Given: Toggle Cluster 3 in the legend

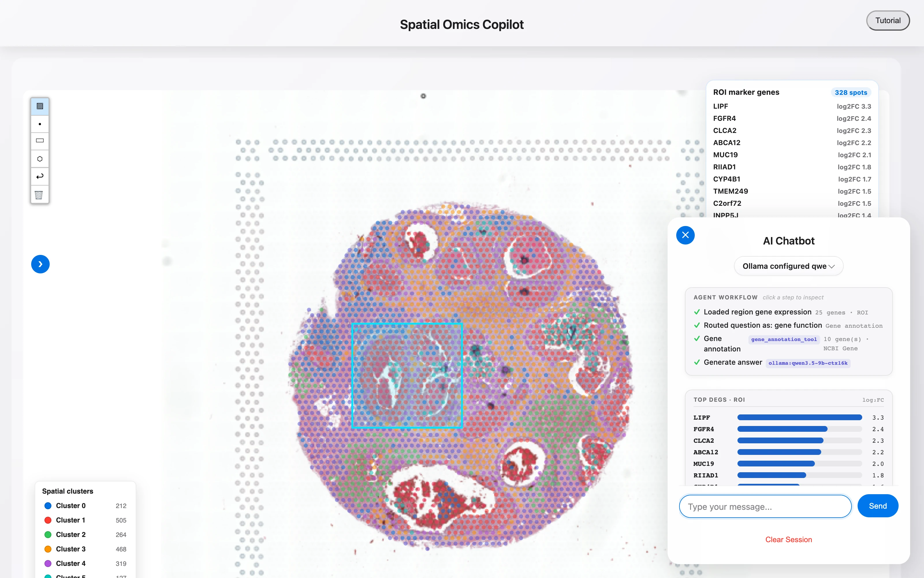Looking at the screenshot, I should coord(85,549).
